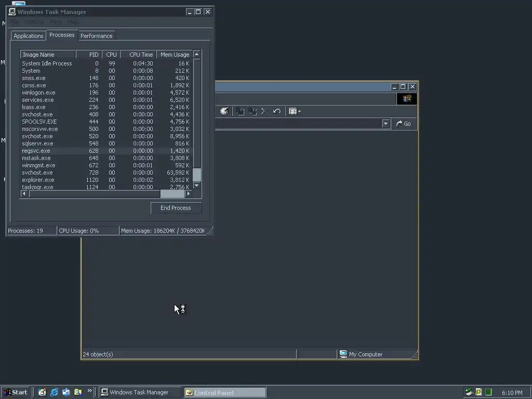The width and height of the screenshot is (532, 399).
Task: Select the mstask.exe process
Action: (106, 158)
